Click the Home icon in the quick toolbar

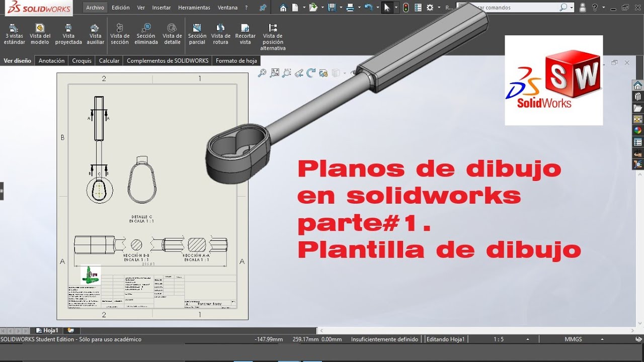[283, 8]
